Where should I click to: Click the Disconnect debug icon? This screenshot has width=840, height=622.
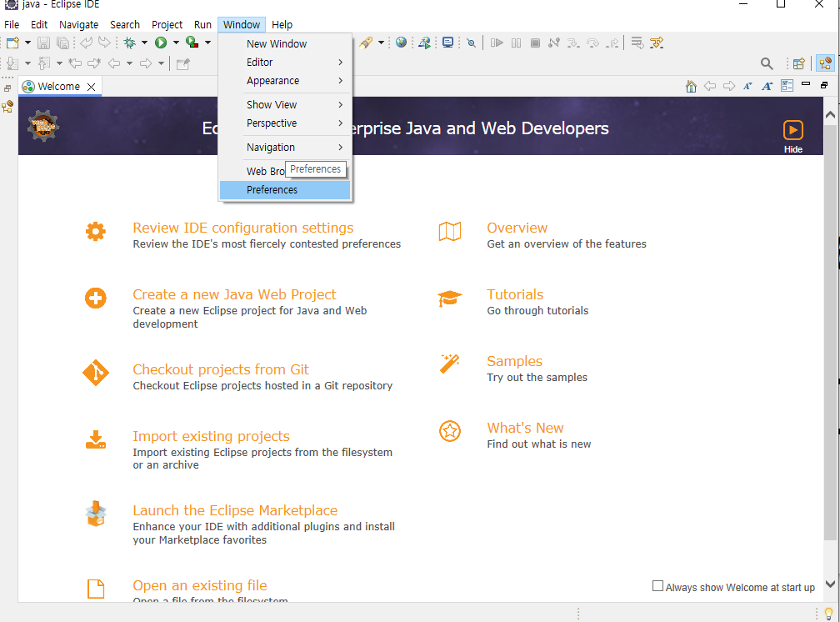554,43
